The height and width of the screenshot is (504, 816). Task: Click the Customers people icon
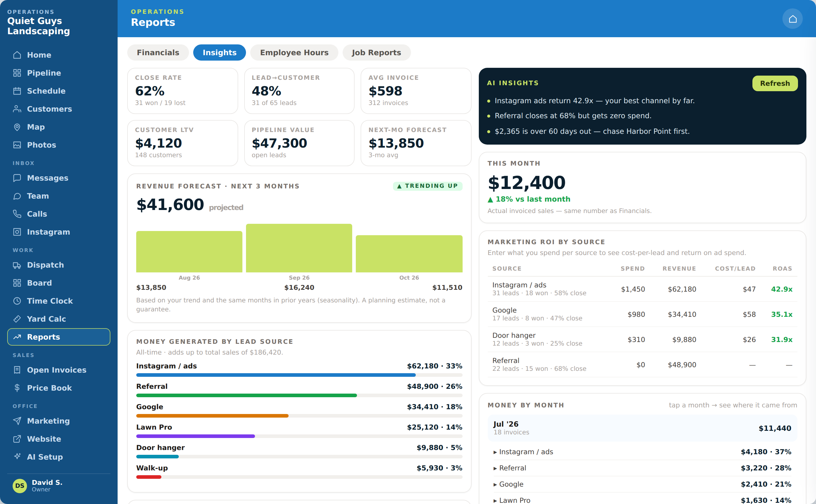coord(17,109)
